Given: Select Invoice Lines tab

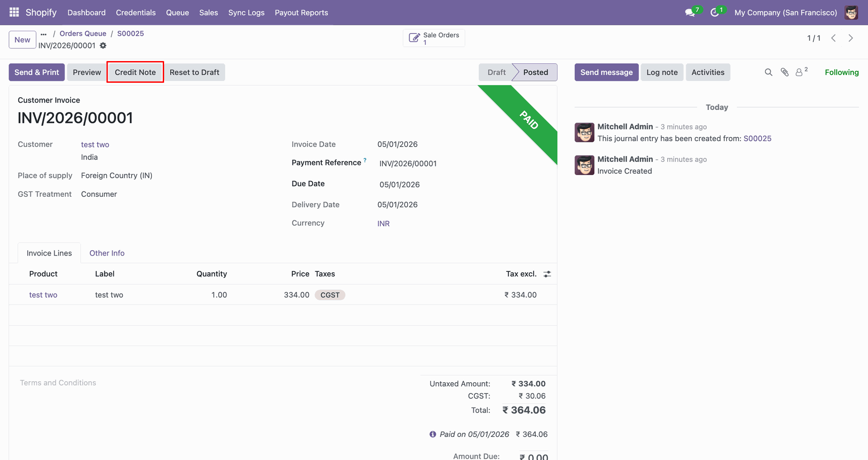Looking at the screenshot, I should [x=49, y=253].
